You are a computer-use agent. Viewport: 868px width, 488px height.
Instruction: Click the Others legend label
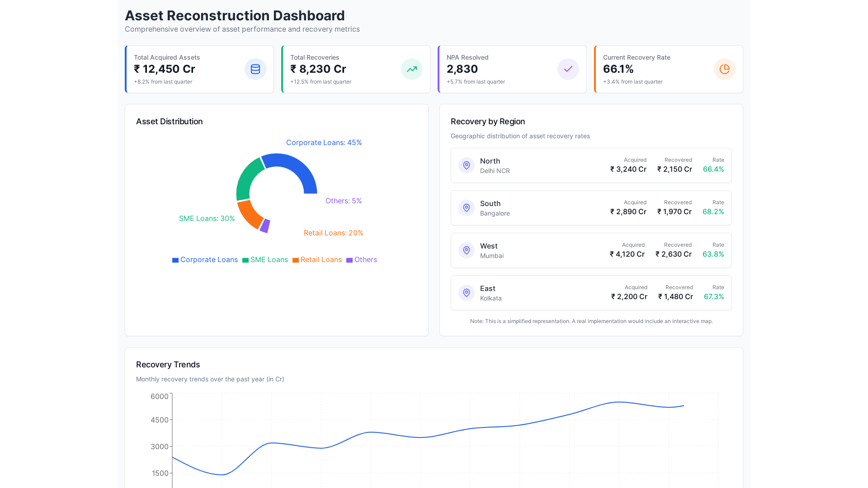366,260
